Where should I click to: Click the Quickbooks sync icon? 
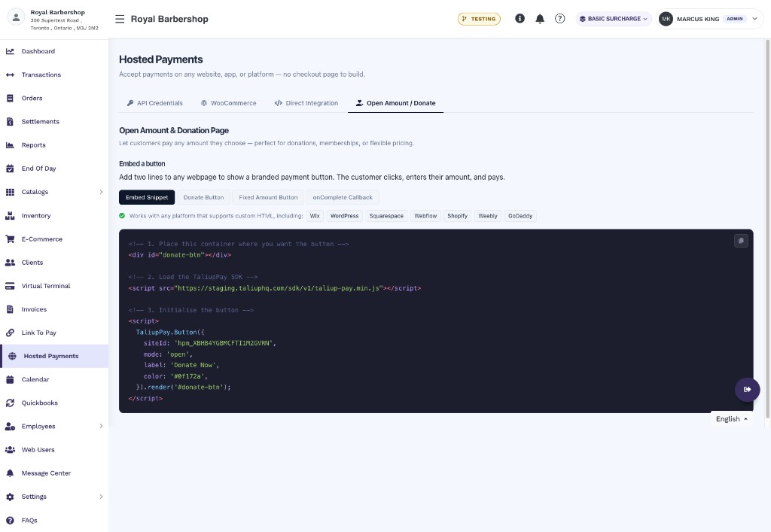[10, 403]
